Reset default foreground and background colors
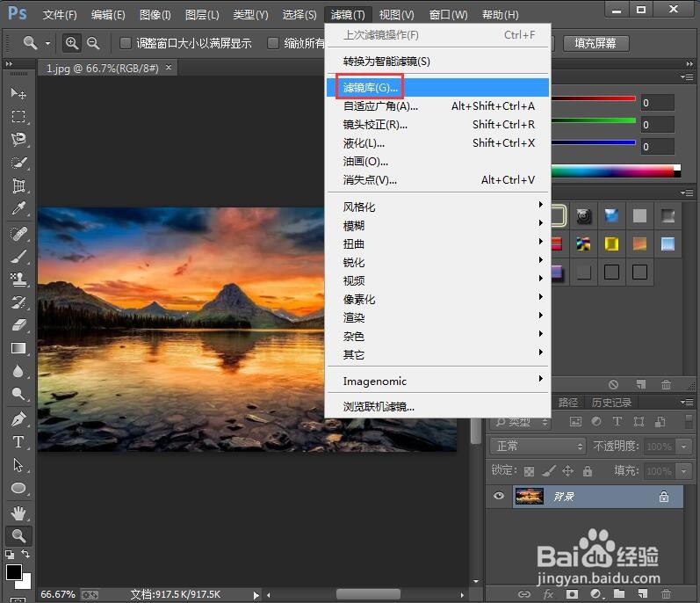 [10, 555]
